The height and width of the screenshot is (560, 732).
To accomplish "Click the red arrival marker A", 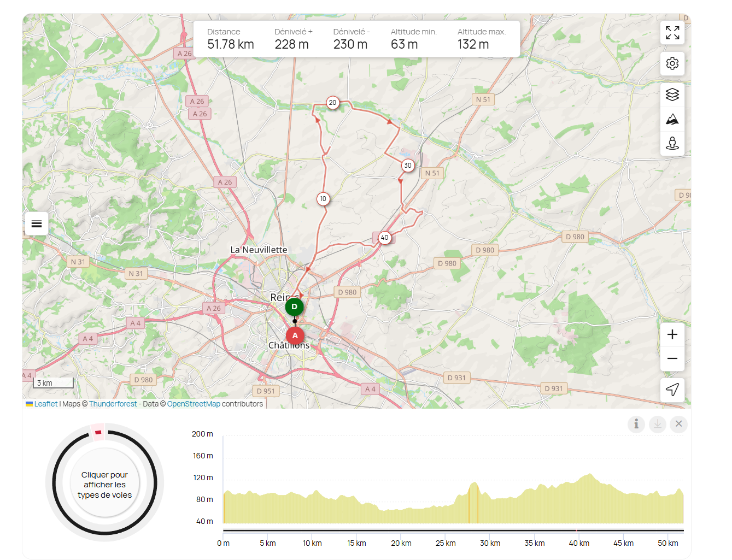I will [295, 335].
